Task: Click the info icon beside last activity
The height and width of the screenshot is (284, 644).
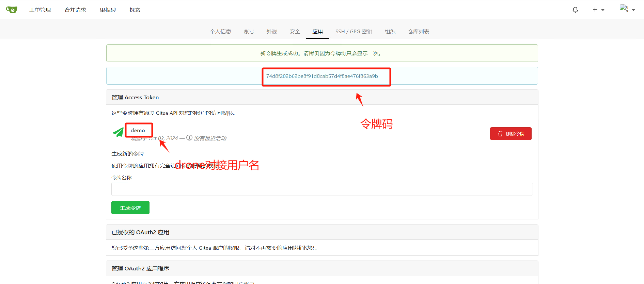Action: (x=189, y=138)
